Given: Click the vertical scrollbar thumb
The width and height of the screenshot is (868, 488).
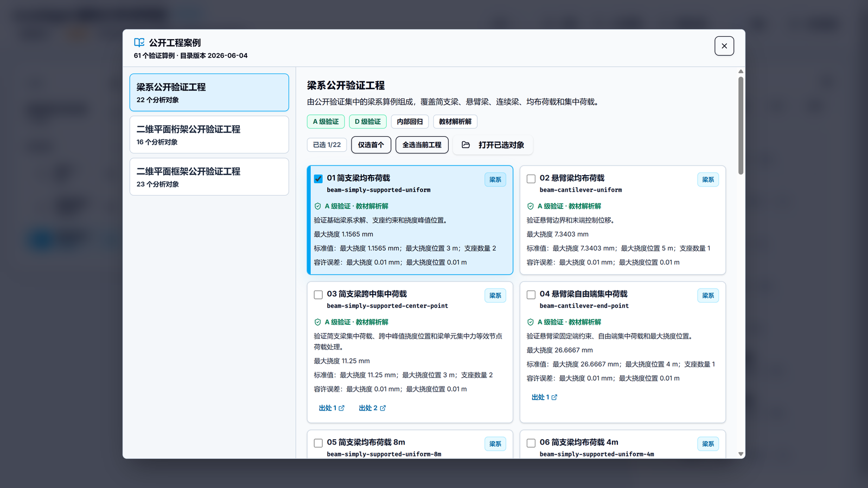Looking at the screenshot, I should coord(741,125).
